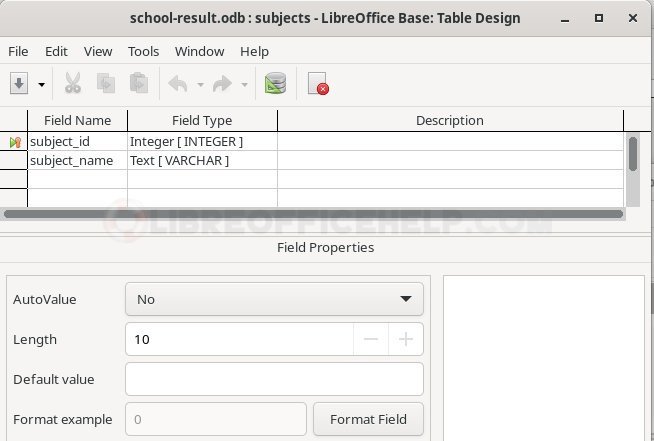Click the document icon with red X
This screenshot has width=654, height=441.
pos(318,83)
